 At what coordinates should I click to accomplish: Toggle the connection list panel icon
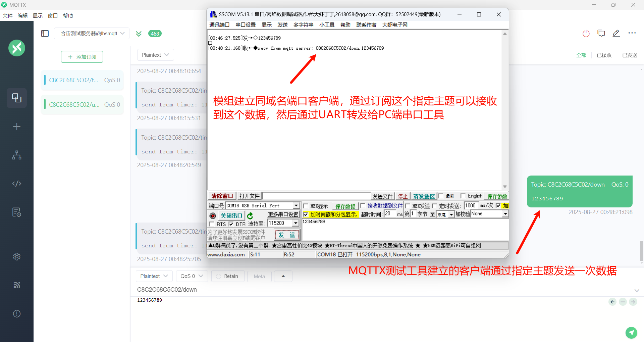45,34
